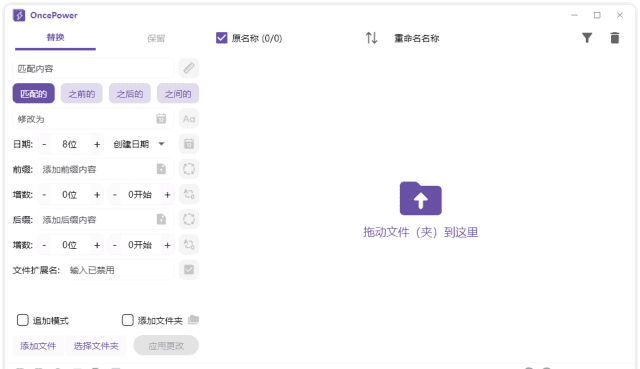This screenshot has width=640, height=369.
Task: Decrease prefix 增数 0开始 with minus
Action: pos(115,195)
